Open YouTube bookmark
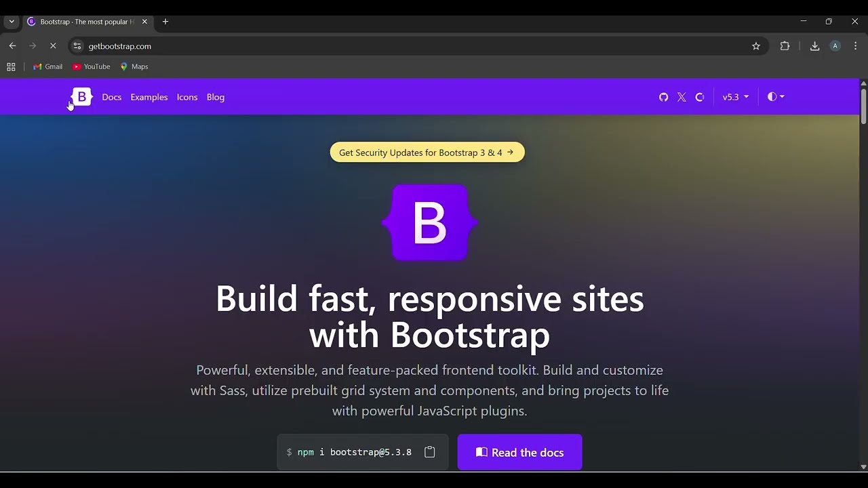Screen dimensions: 868x488 click(92, 66)
